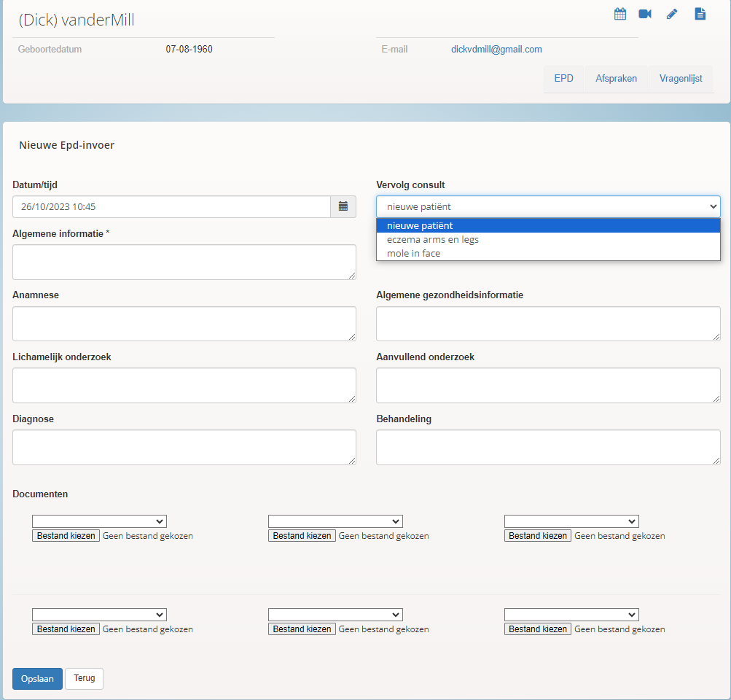
Task: Open the document icon in header
Action: click(700, 14)
